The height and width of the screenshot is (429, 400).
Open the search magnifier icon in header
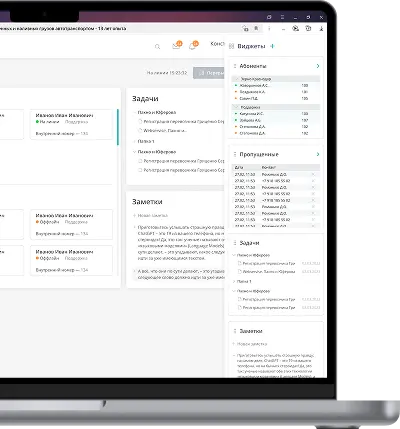(x=157, y=47)
